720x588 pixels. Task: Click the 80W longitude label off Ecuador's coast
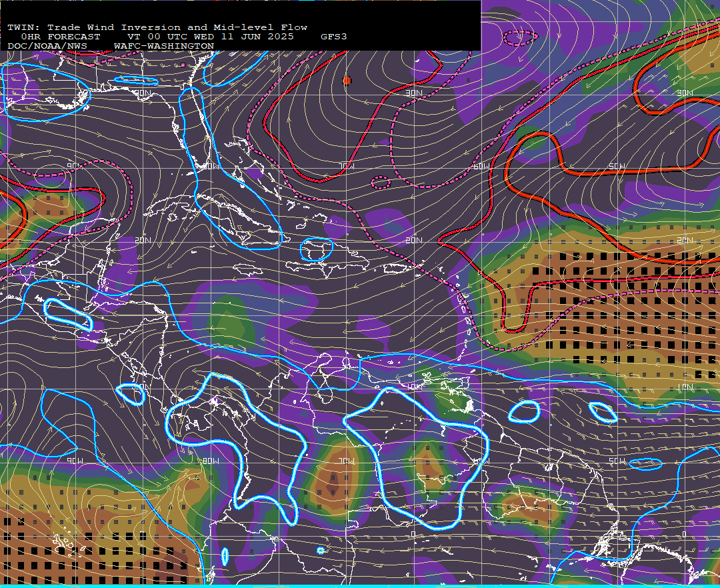pos(211,461)
